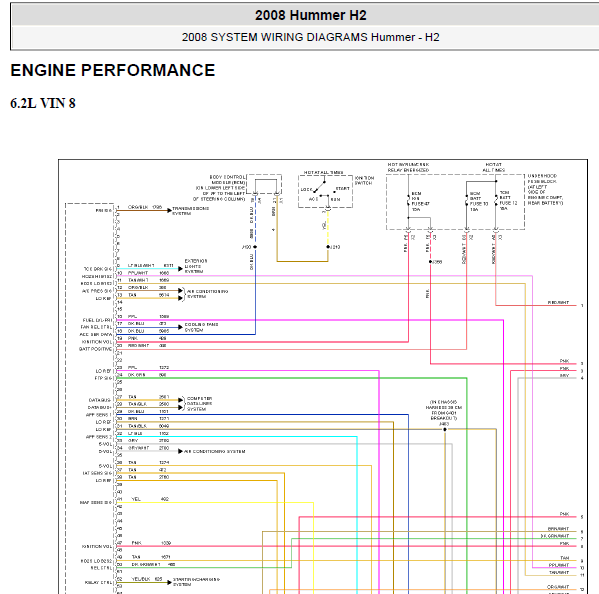
Task: Click the Air Conditioning System reference at pin 34
Action: click(215, 452)
